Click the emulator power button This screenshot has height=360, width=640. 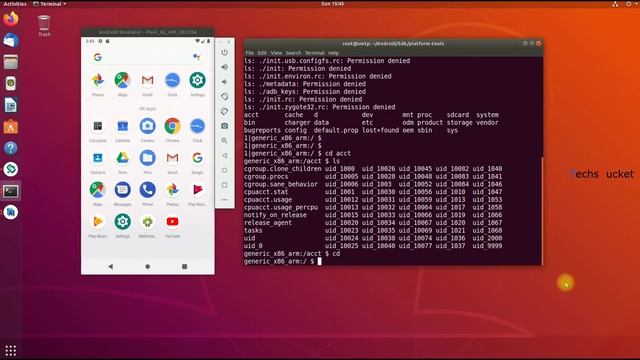click(224, 52)
